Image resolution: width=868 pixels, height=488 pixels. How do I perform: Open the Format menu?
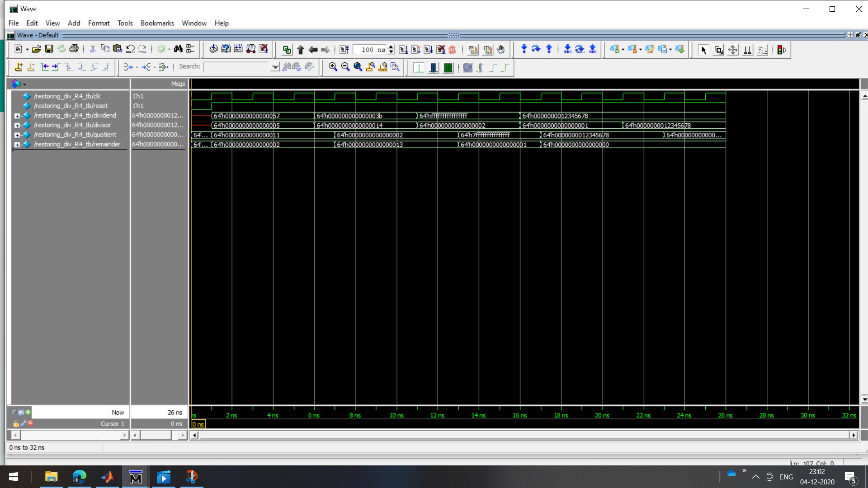(x=99, y=23)
